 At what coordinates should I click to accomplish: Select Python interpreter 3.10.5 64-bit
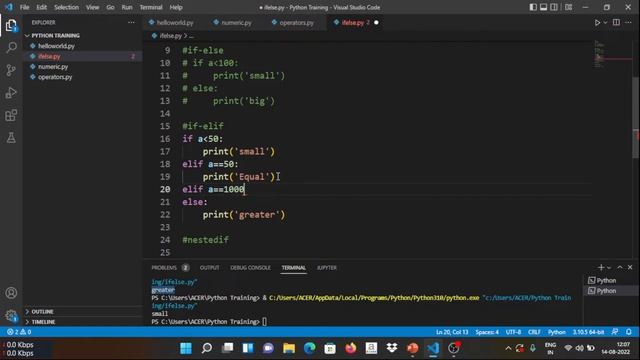point(588,332)
